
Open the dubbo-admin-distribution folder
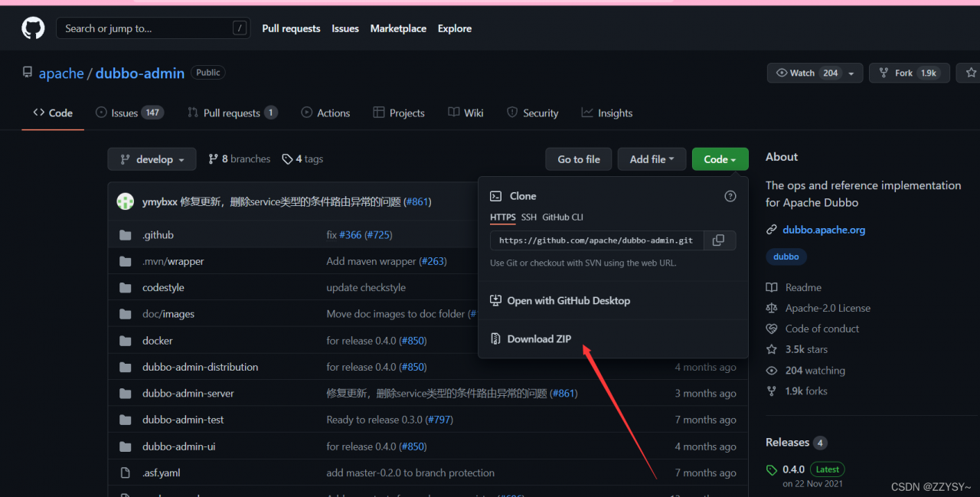[201, 367]
